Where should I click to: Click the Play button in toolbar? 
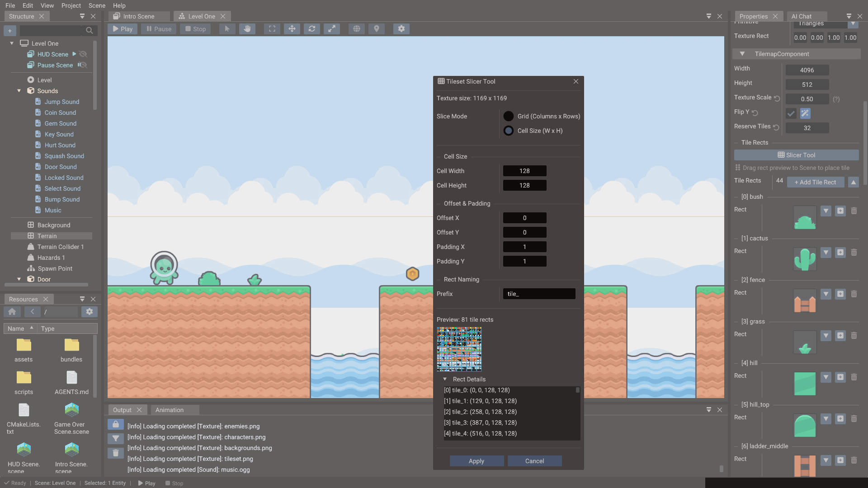coord(123,29)
